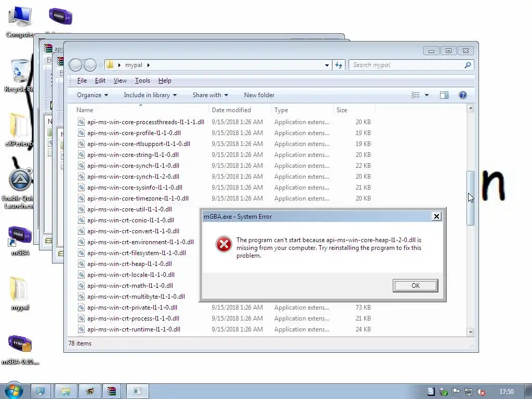Expand the arrow after mypal breadcrumb

pyautogui.click(x=148, y=65)
